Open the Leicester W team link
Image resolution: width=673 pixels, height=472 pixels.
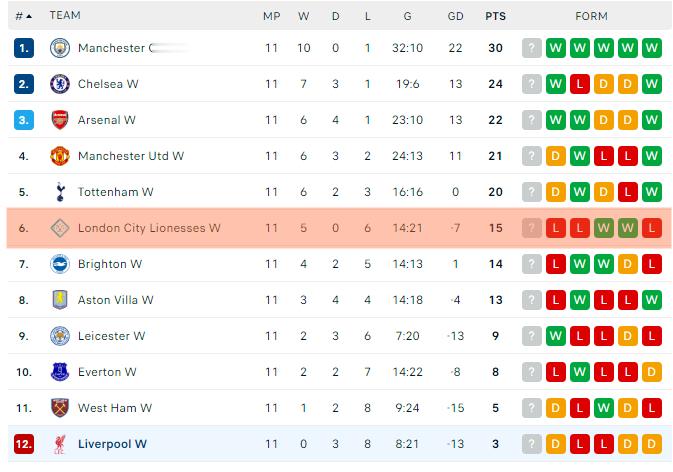112,336
